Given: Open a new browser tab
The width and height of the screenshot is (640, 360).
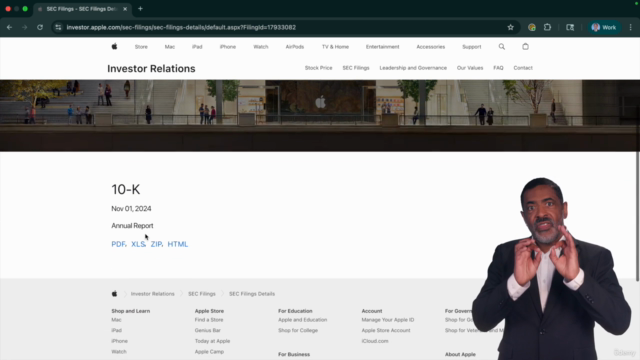Looking at the screenshot, I should (x=140, y=9).
